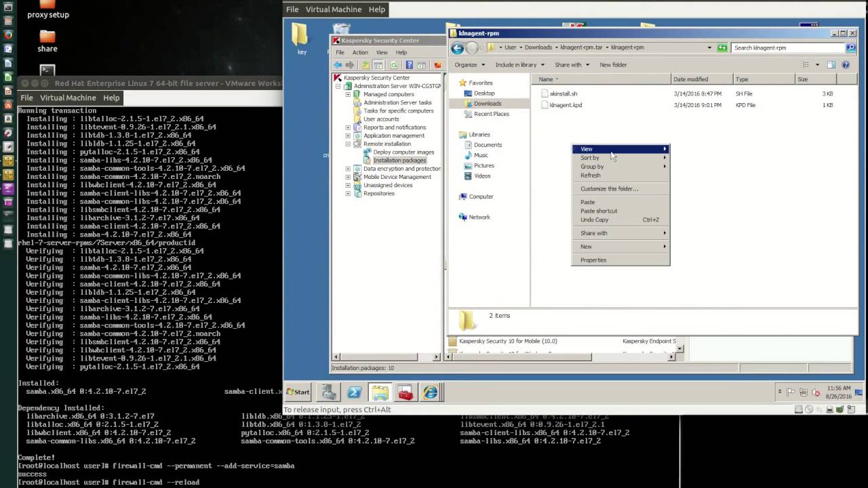Show hidden tray icons arrow
868x488 pixels.
pos(780,392)
